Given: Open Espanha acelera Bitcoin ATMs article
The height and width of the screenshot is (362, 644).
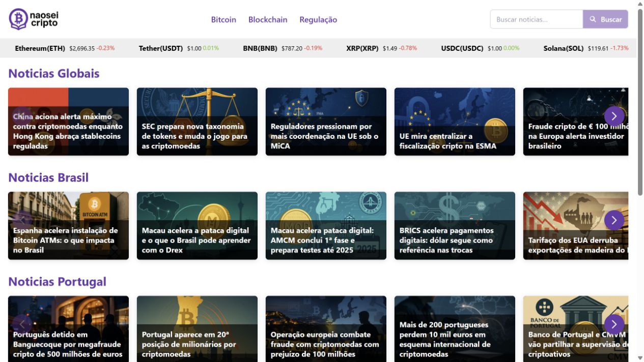Looking at the screenshot, I should pos(68,226).
